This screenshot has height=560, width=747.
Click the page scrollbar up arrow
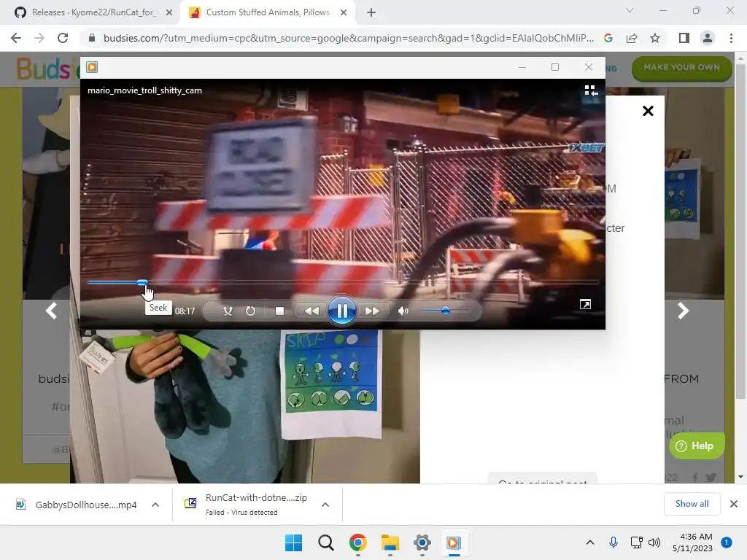pos(741,58)
